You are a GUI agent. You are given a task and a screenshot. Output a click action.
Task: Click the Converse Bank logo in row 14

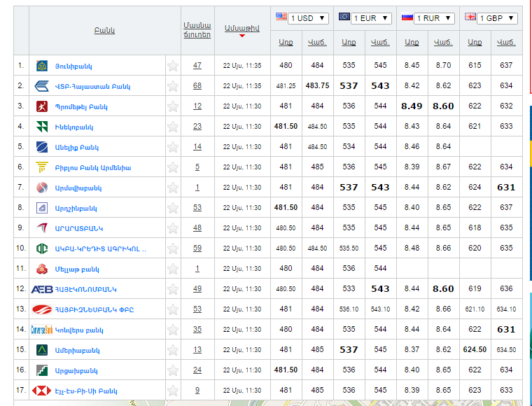tap(42, 330)
